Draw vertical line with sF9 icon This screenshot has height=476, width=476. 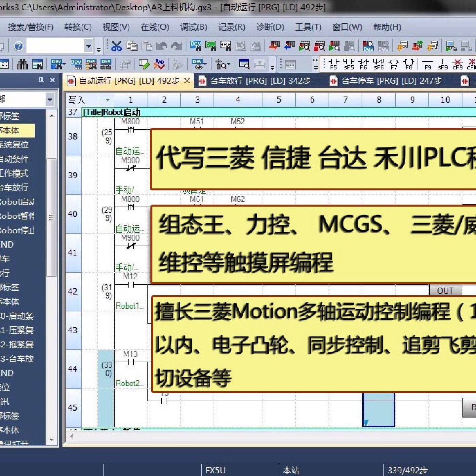coord(443,64)
